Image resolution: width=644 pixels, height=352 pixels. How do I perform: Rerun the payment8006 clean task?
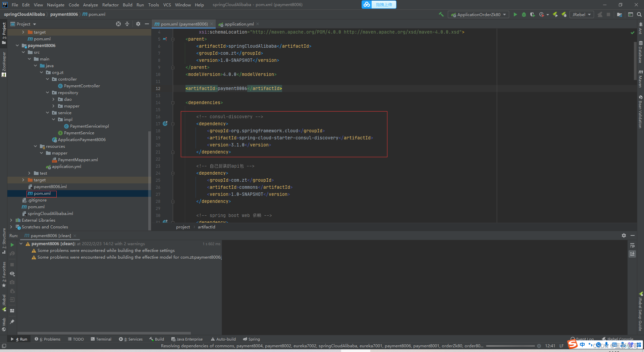point(12,245)
